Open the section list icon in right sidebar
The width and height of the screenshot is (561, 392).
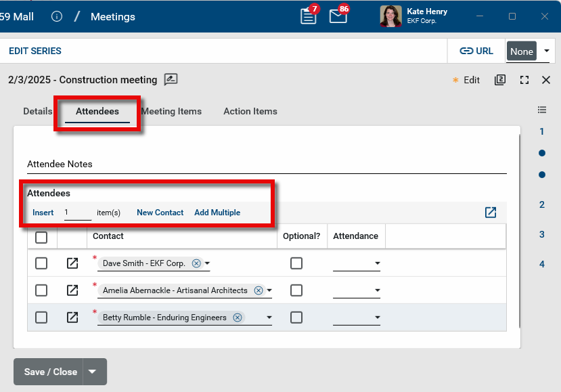pos(542,110)
